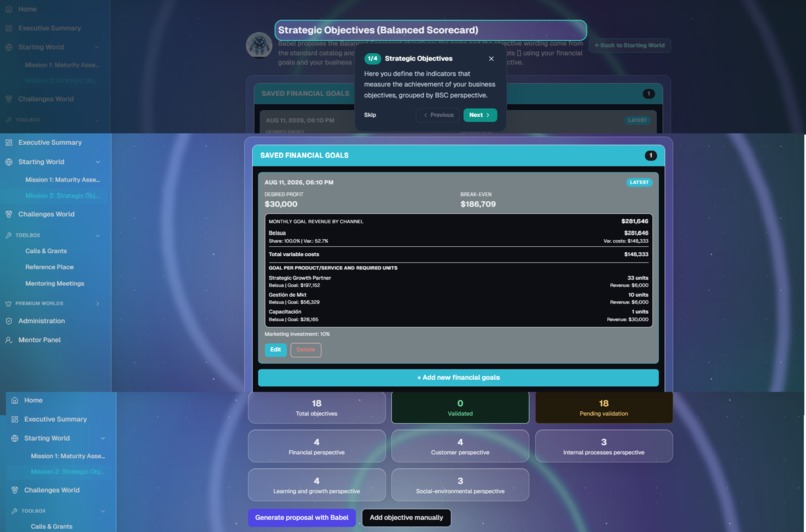
Task: Click the Administration shield icon
Action: pyautogui.click(x=9, y=321)
